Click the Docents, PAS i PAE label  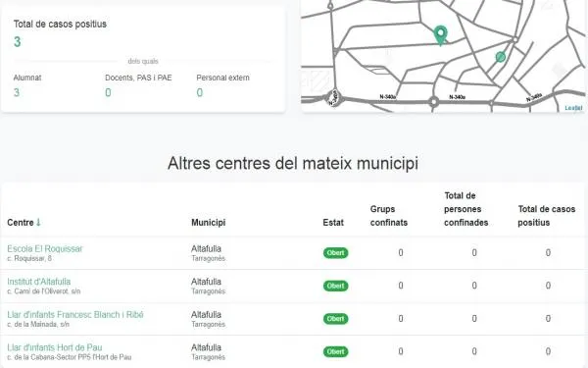tap(138, 78)
